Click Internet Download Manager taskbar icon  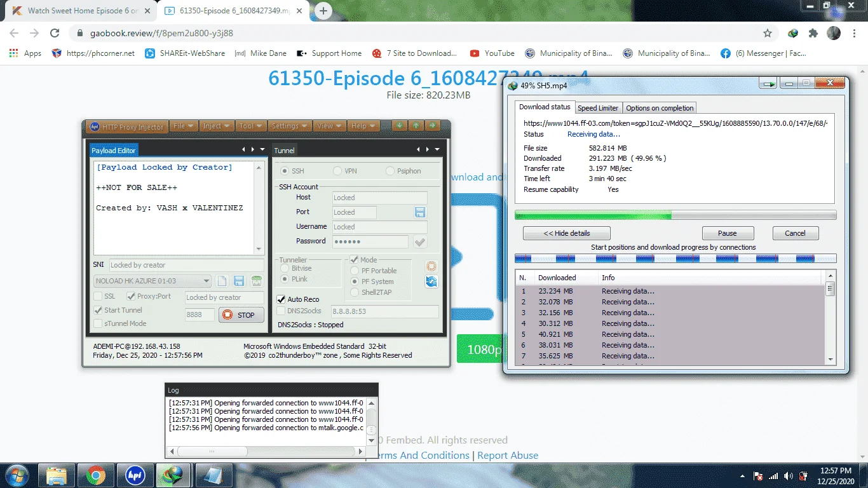173,475
